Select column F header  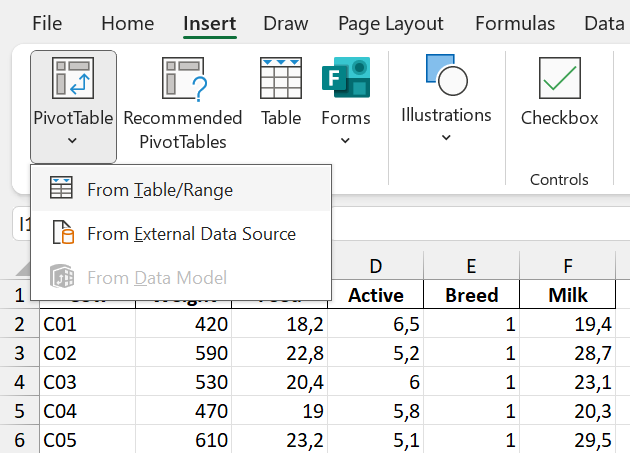coord(568,266)
